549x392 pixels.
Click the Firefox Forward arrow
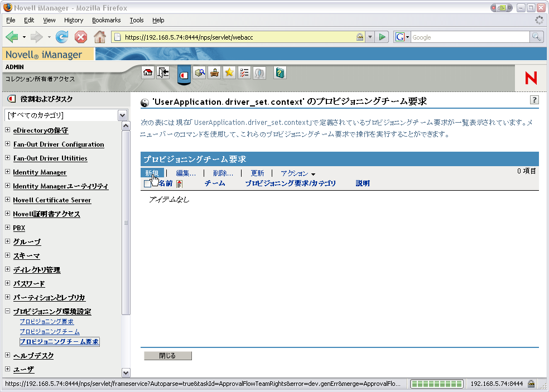click(x=37, y=37)
